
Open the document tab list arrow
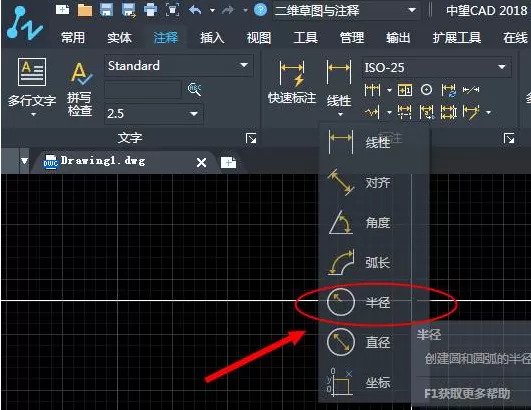coord(24,160)
